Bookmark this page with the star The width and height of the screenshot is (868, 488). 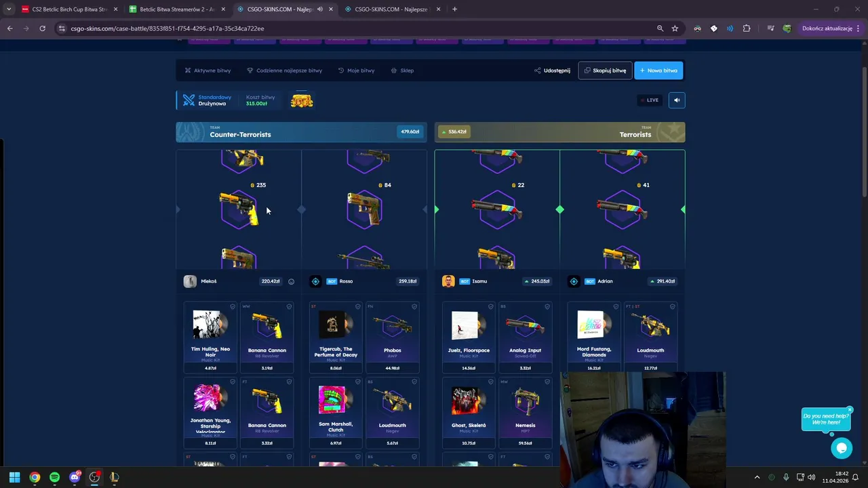675,28
